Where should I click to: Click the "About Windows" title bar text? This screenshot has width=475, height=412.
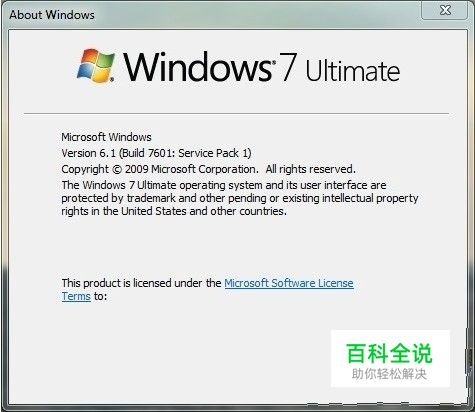tap(52, 15)
